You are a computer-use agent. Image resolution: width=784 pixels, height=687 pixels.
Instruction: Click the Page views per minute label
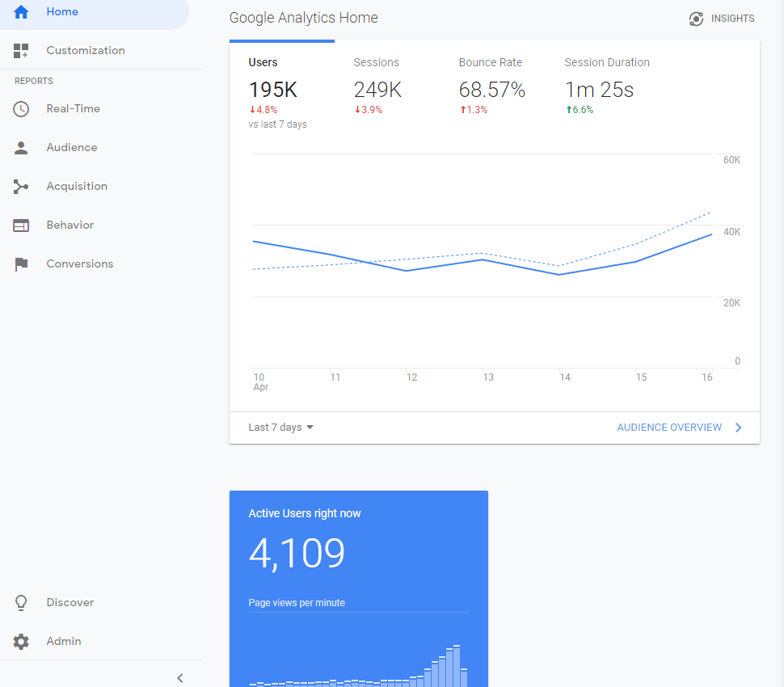(297, 603)
